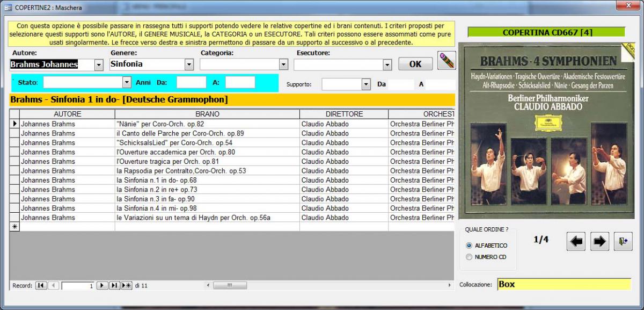
Task: Select ALFABETICO order radio button
Action: (469, 246)
